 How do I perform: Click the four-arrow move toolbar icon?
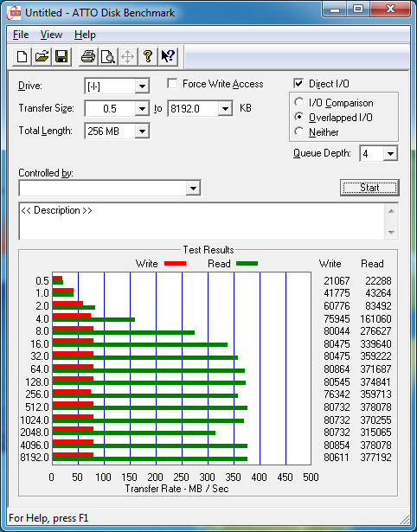[127, 56]
